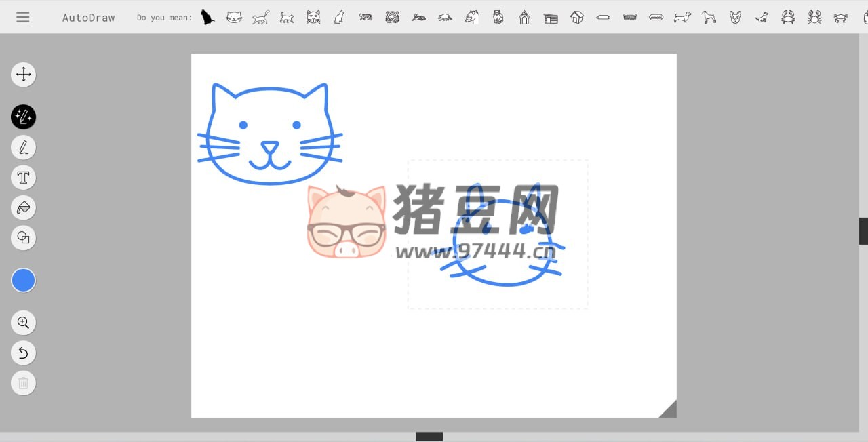This screenshot has width=868, height=442.
Task: Click the rough sketched cat inside dashed selection
Action: (x=499, y=234)
